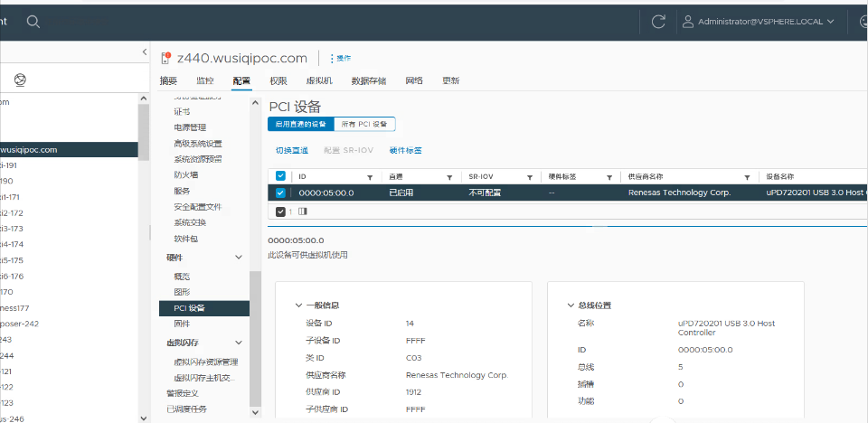This screenshot has width=868, height=423.
Task: Click the 配置 SR-IOV link
Action: tap(349, 150)
